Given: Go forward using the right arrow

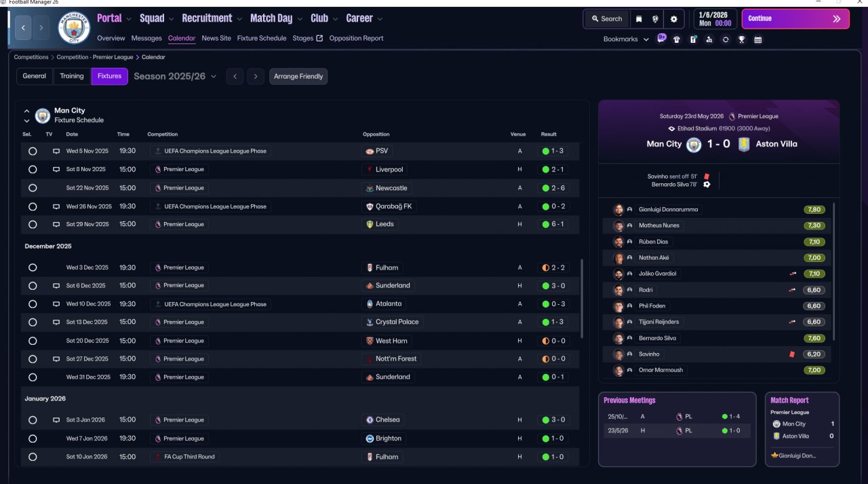Looking at the screenshot, I should (x=41, y=27).
